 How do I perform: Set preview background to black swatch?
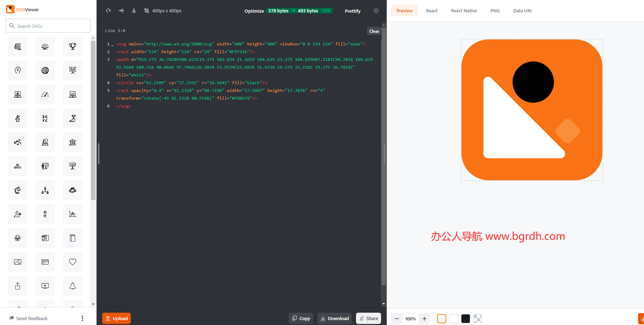click(x=466, y=319)
